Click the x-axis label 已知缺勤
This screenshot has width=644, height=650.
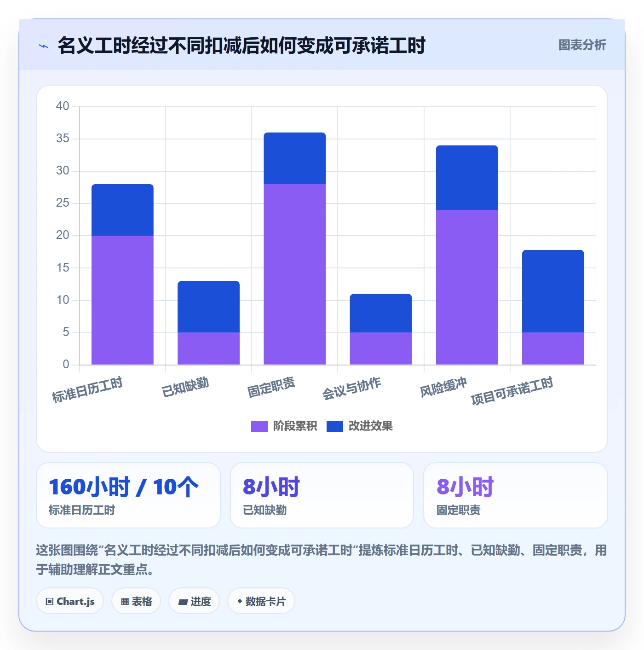[x=185, y=387]
